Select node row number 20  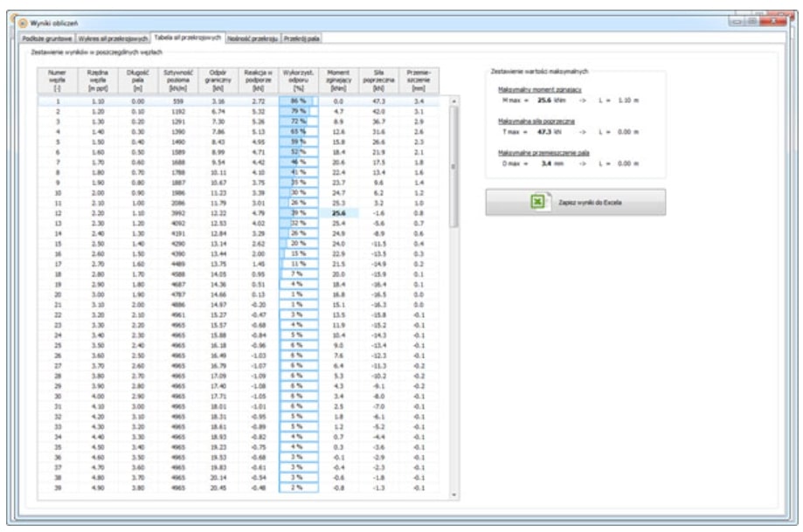pos(57,294)
